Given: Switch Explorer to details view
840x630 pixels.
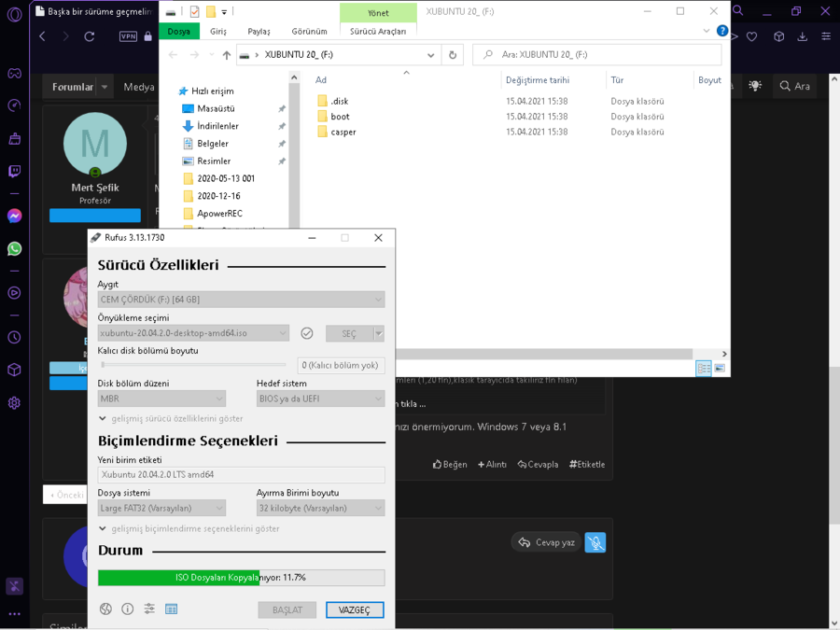Looking at the screenshot, I should (704, 368).
